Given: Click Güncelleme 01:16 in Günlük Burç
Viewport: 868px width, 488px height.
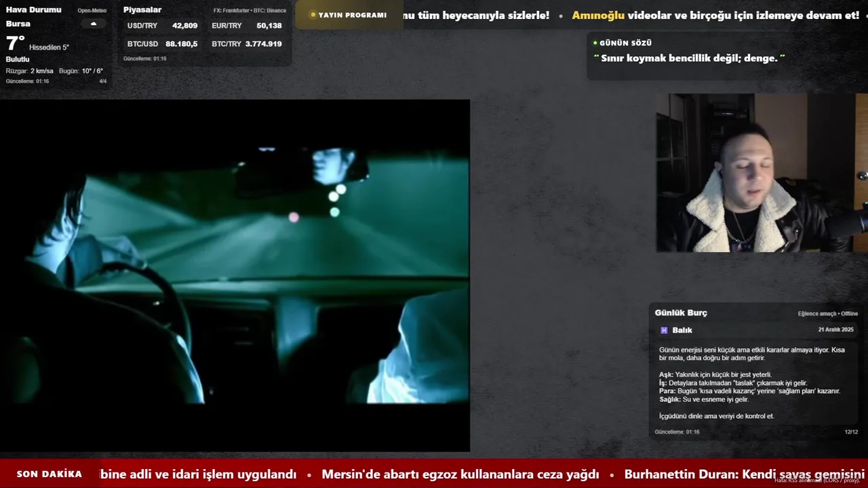Looking at the screenshot, I should pyautogui.click(x=677, y=432).
